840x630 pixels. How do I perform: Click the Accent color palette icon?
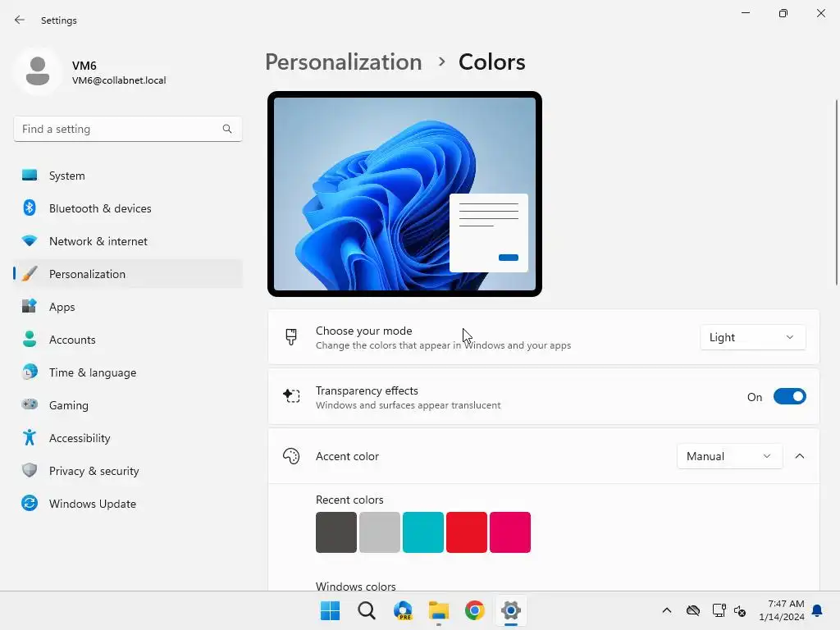[x=291, y=456]
